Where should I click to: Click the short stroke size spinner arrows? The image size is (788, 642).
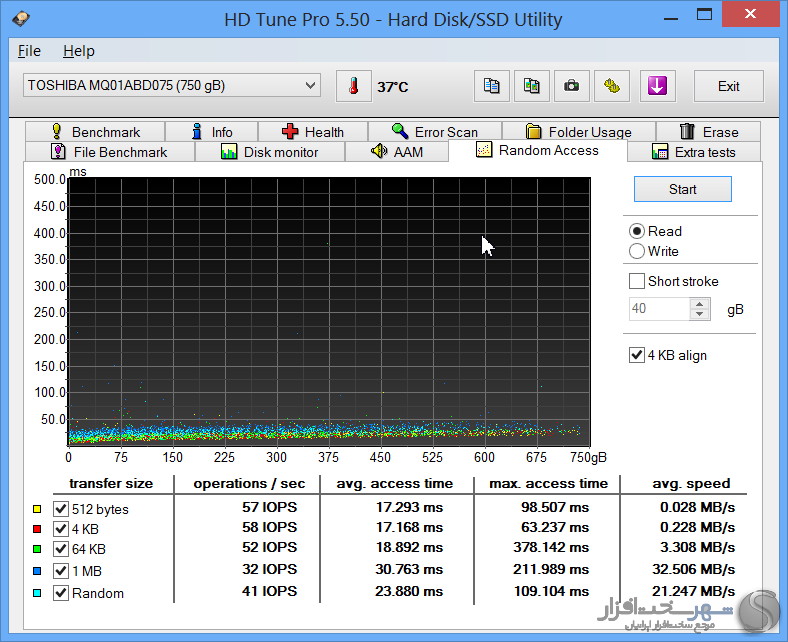699,309
